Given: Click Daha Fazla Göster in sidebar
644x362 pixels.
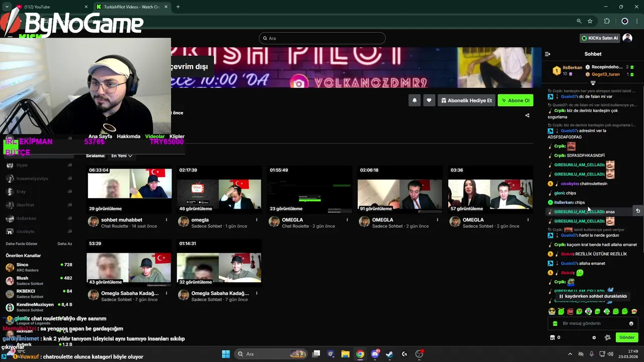Looking at the screenshot, I should 22,244.
